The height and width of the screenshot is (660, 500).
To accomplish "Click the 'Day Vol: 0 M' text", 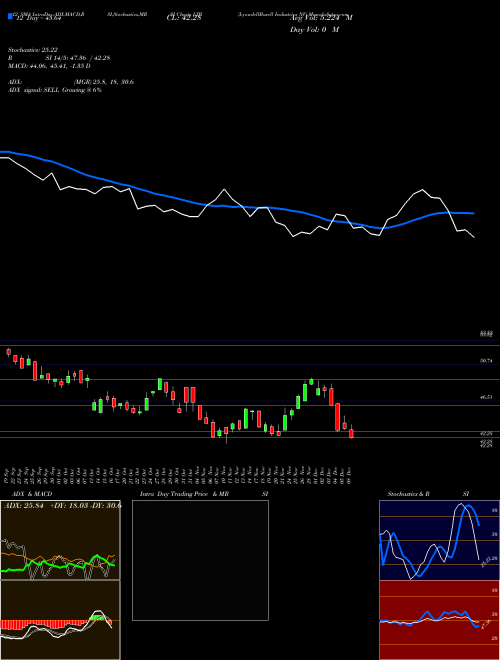I will coord(314,30).
